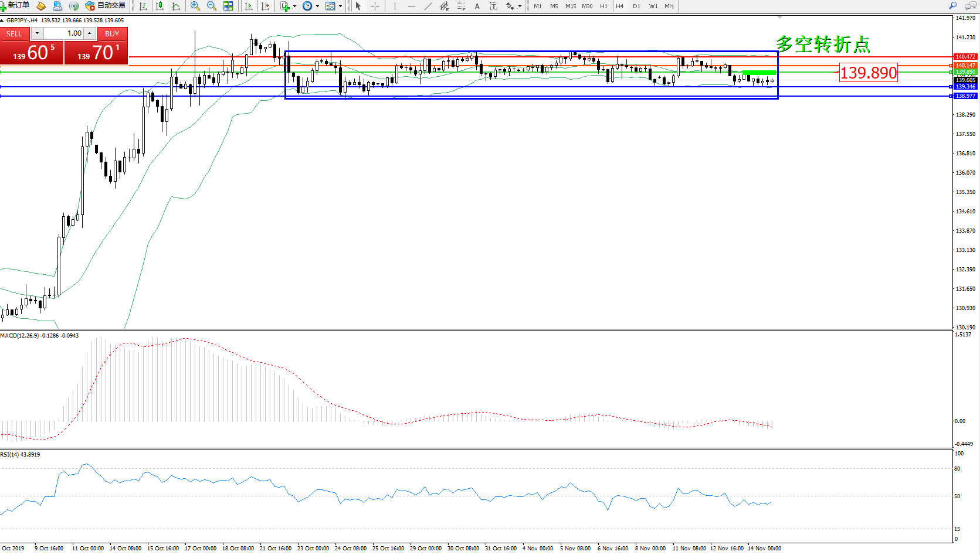Image resolution: width=980 pixels, height=555 pixels.
Task: Expand the periods clock dropdown arrow
Action: point(317,6)
